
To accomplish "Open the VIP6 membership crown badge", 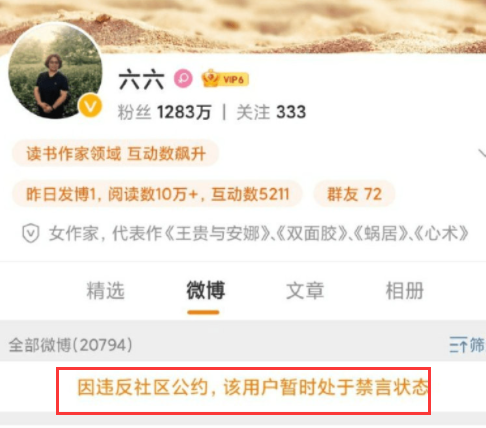I will tap(225, 78).
